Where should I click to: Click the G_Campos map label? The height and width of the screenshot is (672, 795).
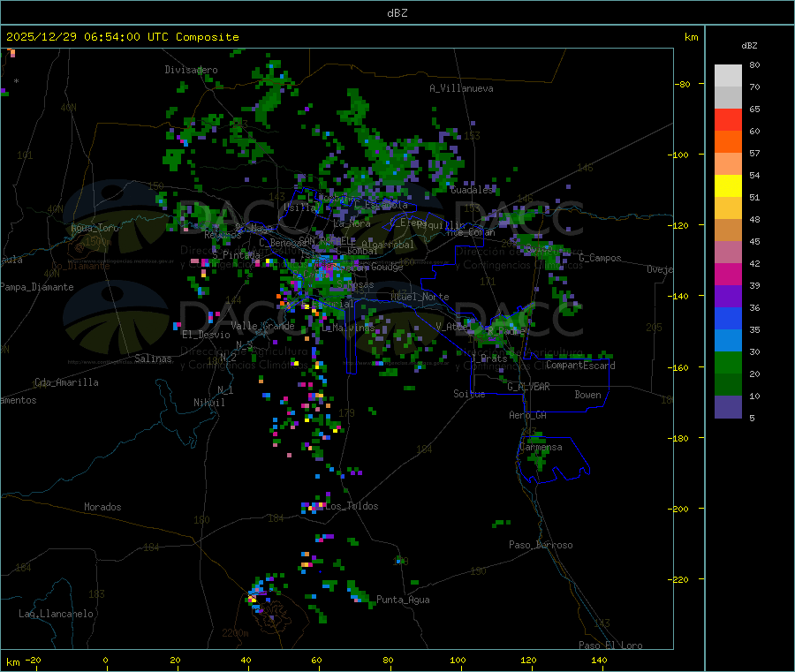[600, 258]
